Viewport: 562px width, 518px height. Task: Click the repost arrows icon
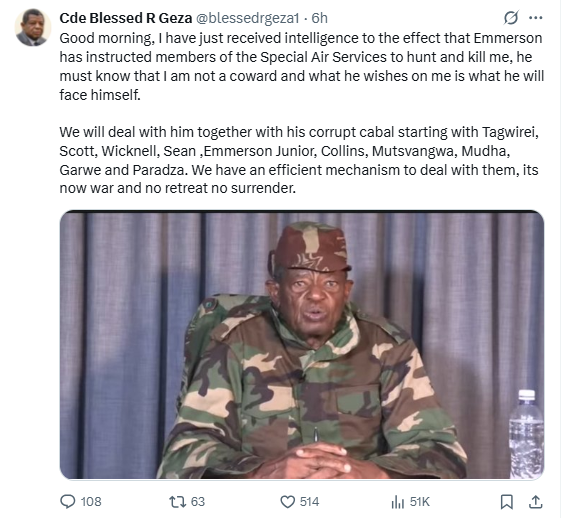177,502
